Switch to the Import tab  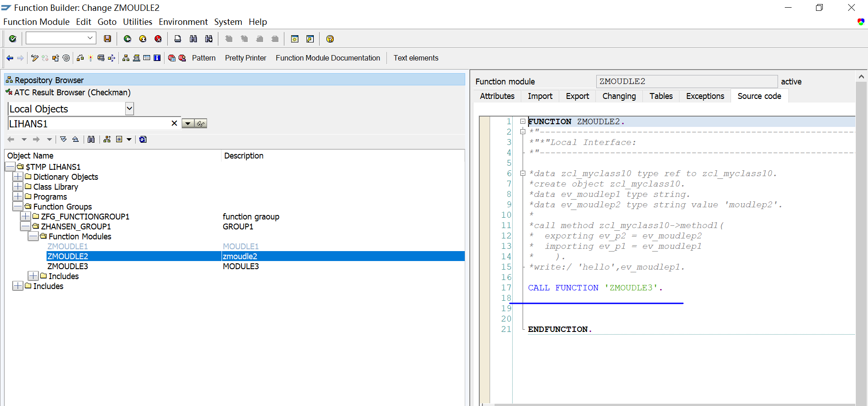pyautogui.click(x=540, y=96)
